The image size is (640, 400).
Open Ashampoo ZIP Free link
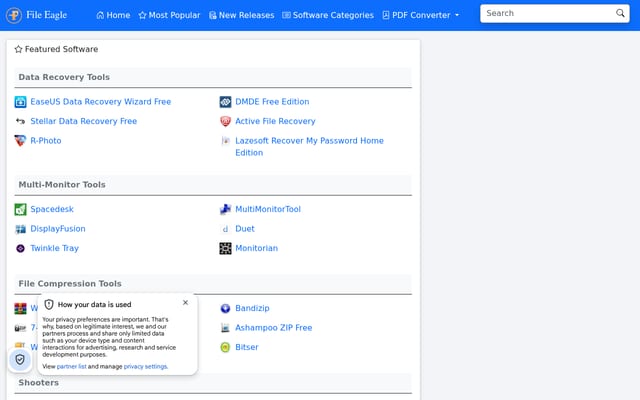click(x=273, y=328)
